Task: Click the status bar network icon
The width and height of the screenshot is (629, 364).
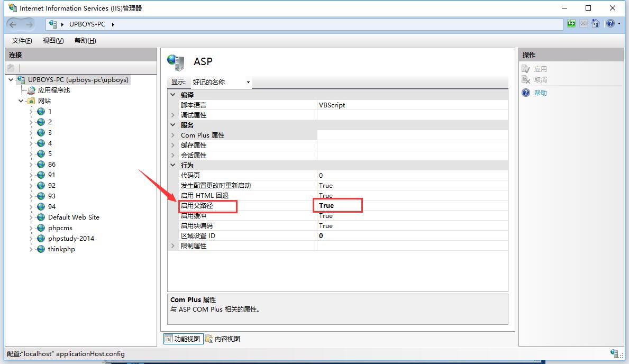Action: click(x=614, y=353)
